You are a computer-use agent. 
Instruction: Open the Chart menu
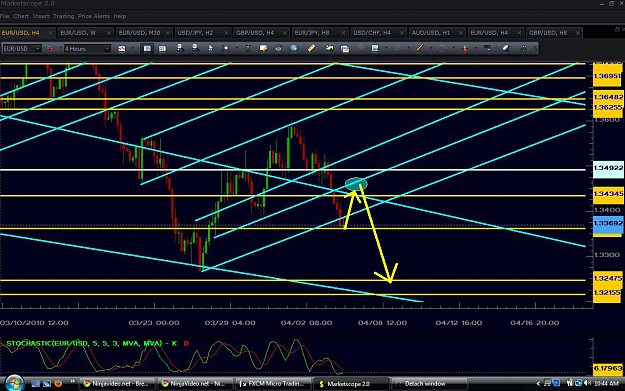pos(21,16)
